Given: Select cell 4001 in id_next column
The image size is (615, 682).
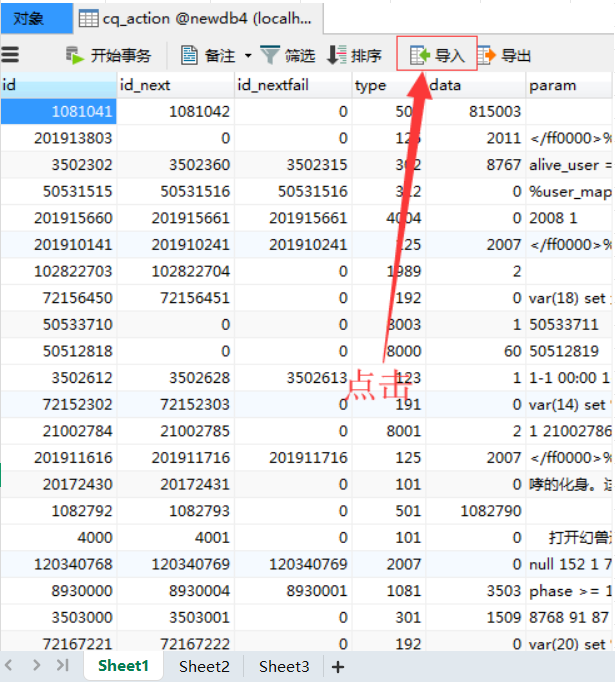Looking at the screenshot, I should click(176, 538).
